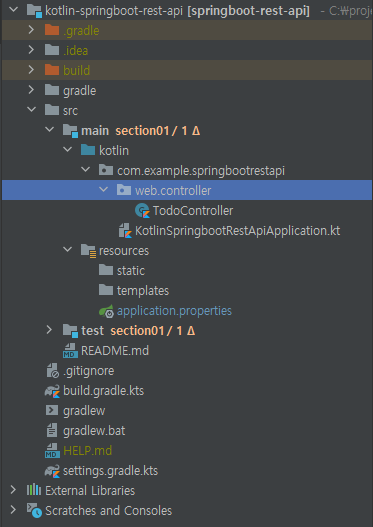Open KotlinSpringbootRestApiApplication.kt file
The width and height of the screenshot is (373, 527).
pyautogui.click(x=237, y=231)
